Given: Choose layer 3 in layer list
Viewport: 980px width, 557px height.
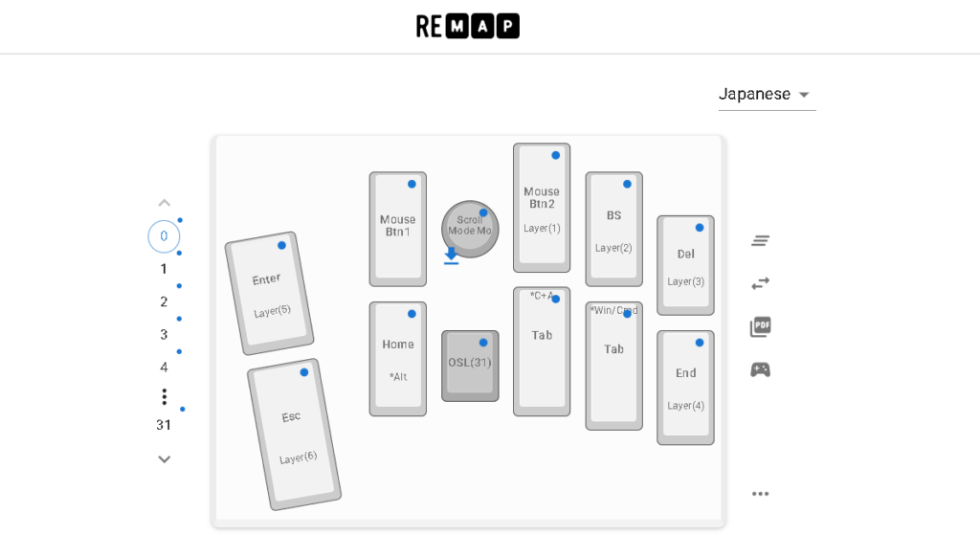Looking at the screenshot, I should pos(164,334).
